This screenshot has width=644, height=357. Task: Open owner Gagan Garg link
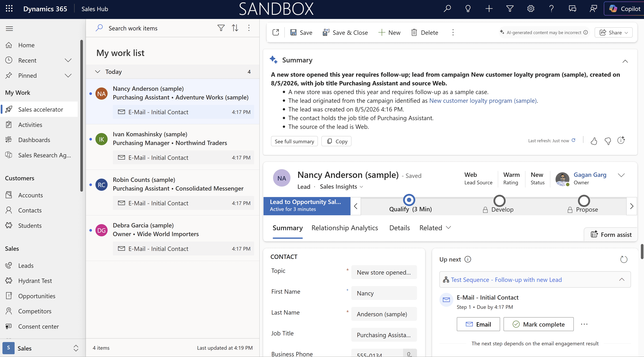coord(590,175)
